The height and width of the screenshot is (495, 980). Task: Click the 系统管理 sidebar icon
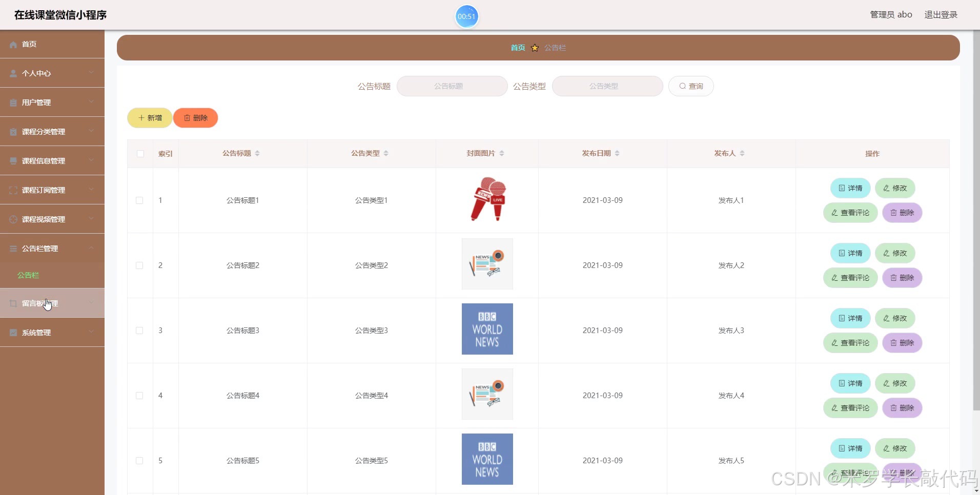tap(12, 332)
